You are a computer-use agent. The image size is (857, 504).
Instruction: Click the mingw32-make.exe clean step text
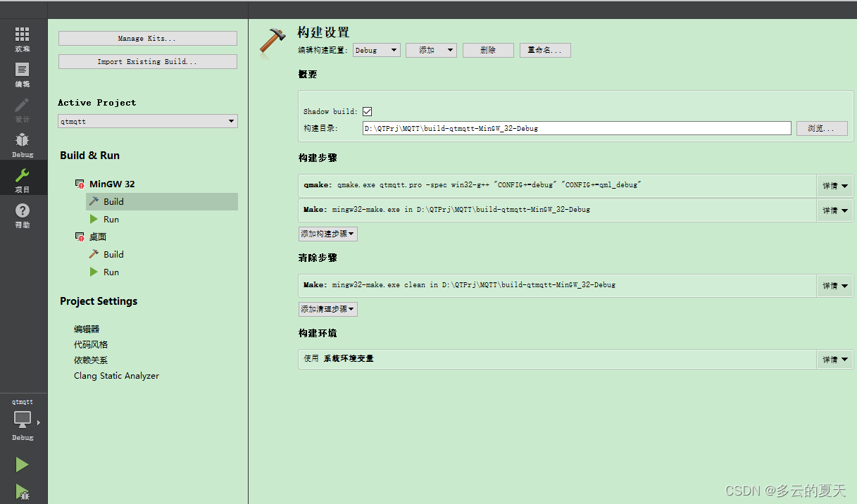point(459,284)
